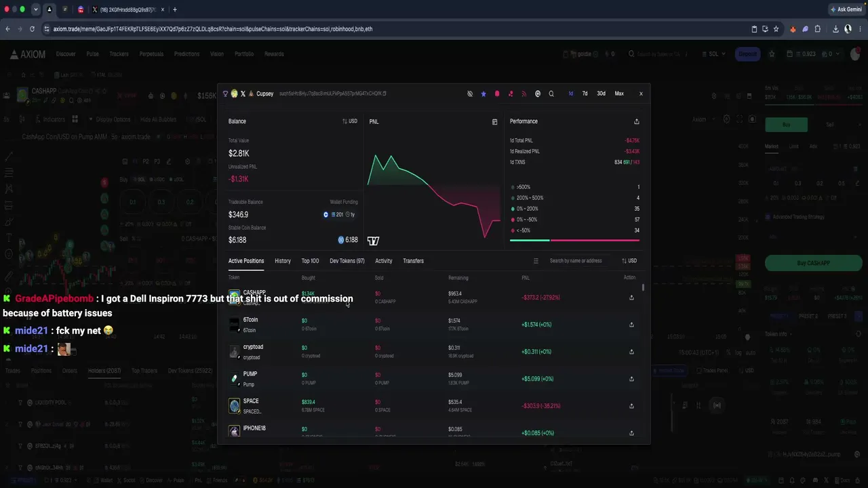This screenshot has height=488, width=868.
Task: Click the crossed-out eye icon in wallet header
Action: 470,94
